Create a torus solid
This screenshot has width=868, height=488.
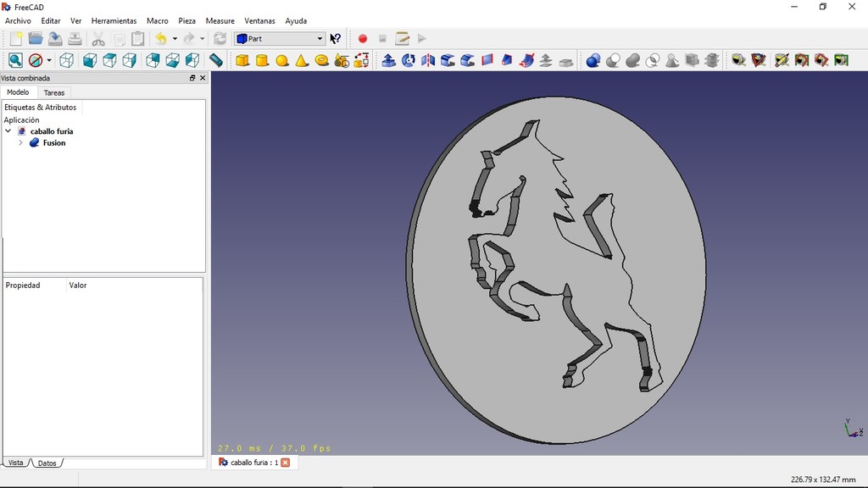tap(322, 60)
